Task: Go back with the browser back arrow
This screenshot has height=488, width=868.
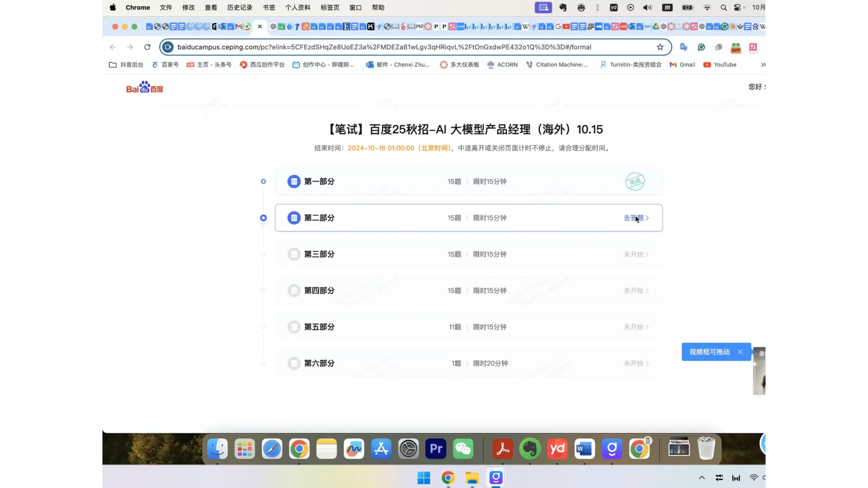Action: pos(113,47)
